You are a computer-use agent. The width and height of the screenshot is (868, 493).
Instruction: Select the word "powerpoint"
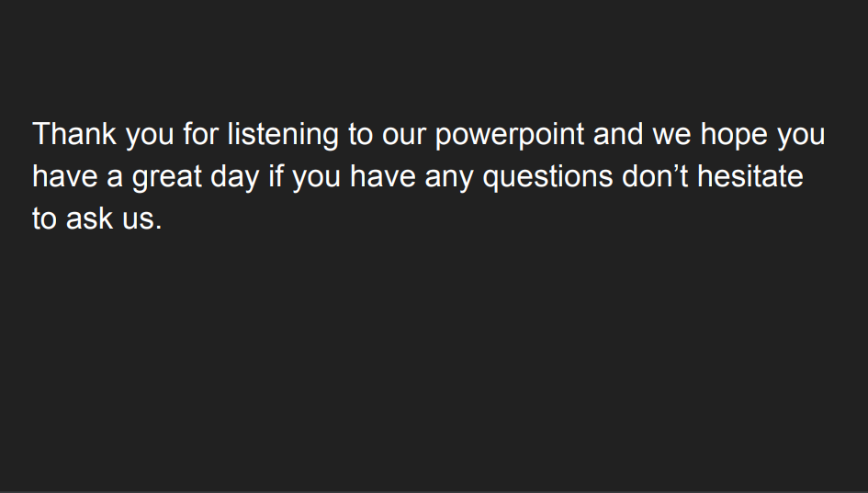[x=510, y=136]
